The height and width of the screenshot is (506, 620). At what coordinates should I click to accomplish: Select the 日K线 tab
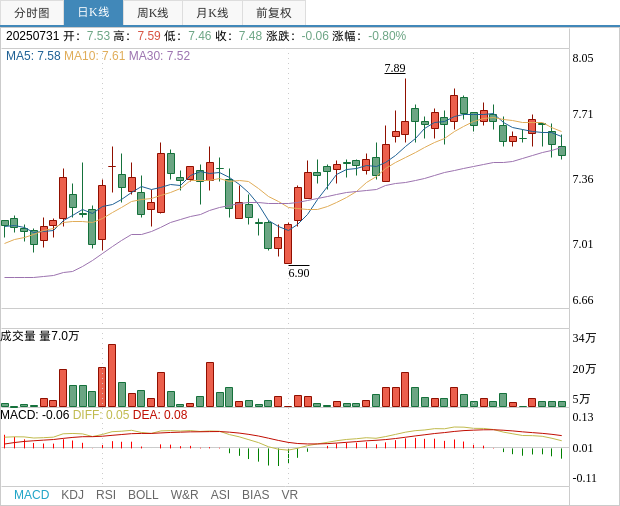(x=93, y=13)
